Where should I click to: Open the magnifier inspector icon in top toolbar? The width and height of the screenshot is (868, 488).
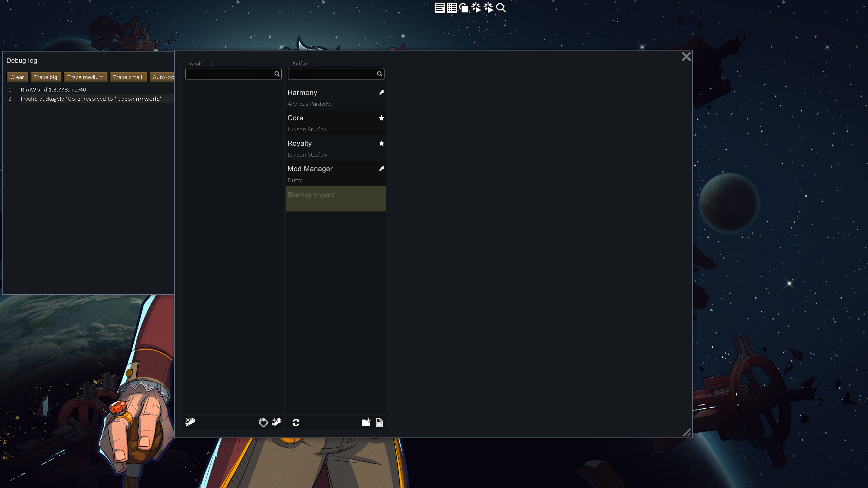[x=501, y=8]
